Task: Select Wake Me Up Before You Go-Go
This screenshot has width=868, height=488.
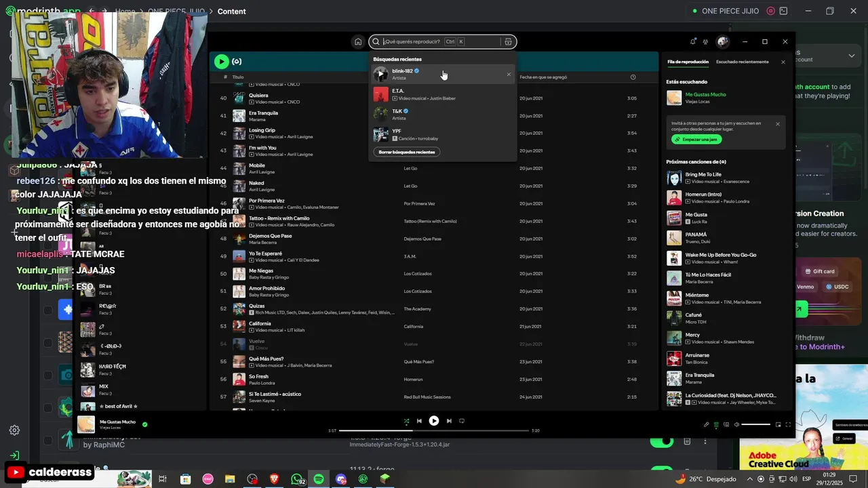Action: [726, 258]
